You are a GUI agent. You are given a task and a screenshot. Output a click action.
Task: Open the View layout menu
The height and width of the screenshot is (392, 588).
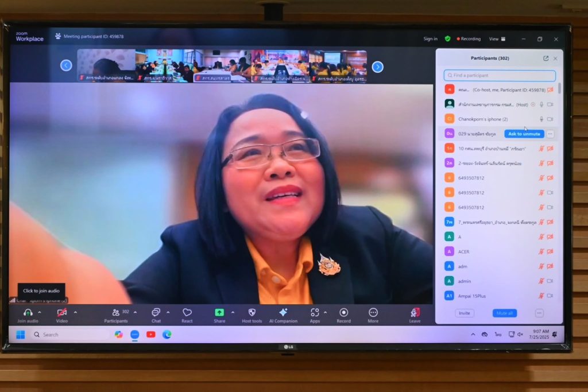[x=497, y=39]
